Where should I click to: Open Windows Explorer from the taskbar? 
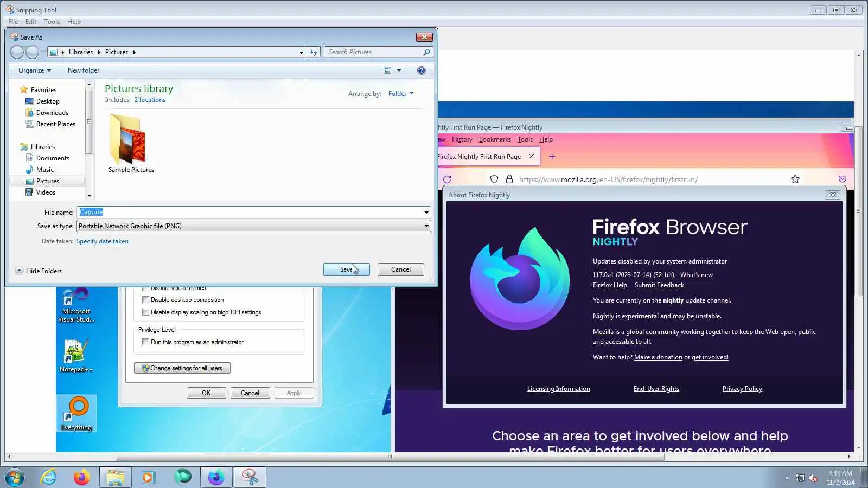(116, 477)
